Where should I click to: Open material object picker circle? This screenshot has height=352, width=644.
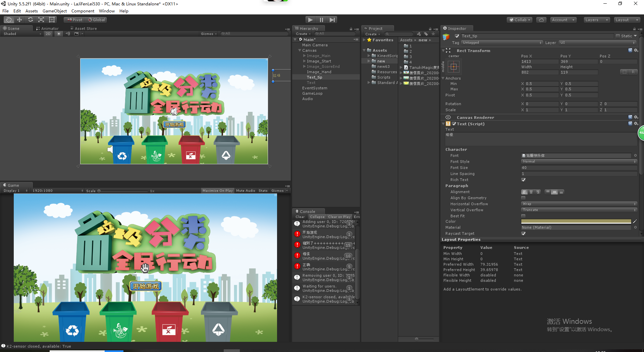[x=635, y=227]
